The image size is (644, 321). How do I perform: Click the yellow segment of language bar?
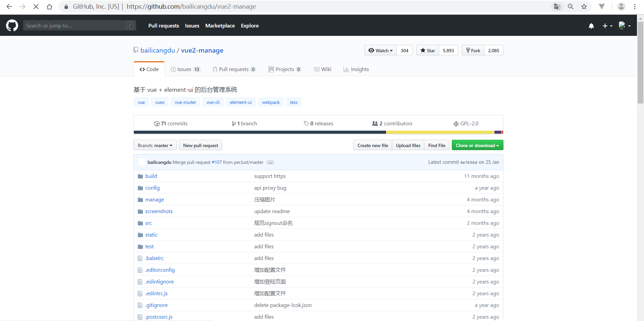coord(440,132)
